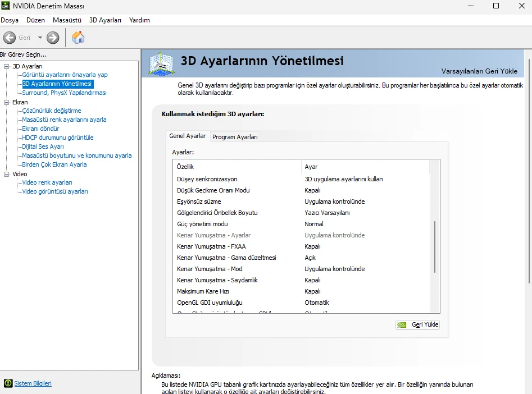Click the System Information icon beside Sistem Bilgileri

(8, 383)
